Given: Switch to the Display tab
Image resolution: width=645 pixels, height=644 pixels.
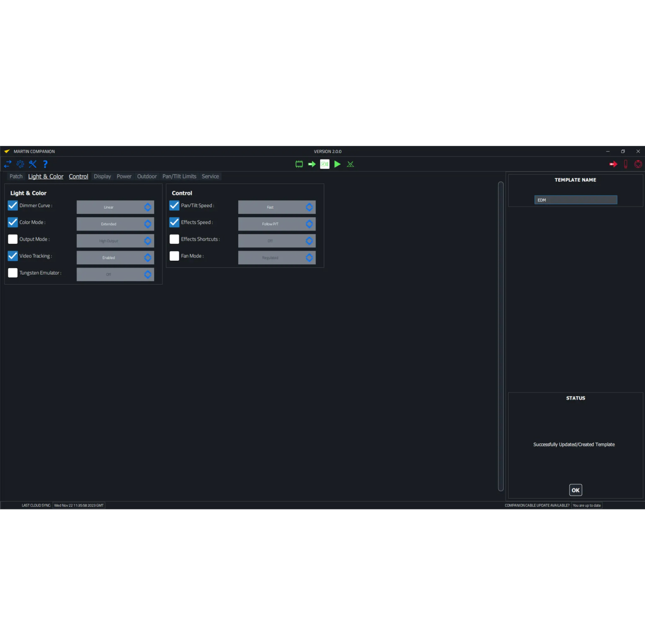Looking at the screenshot, I should click(102, 177).
